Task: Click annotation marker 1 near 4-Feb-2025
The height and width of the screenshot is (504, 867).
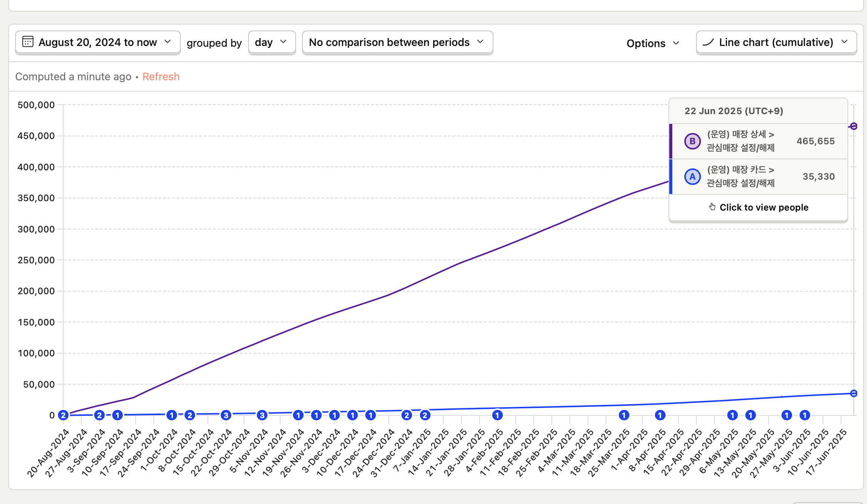Action: (497, 415)
